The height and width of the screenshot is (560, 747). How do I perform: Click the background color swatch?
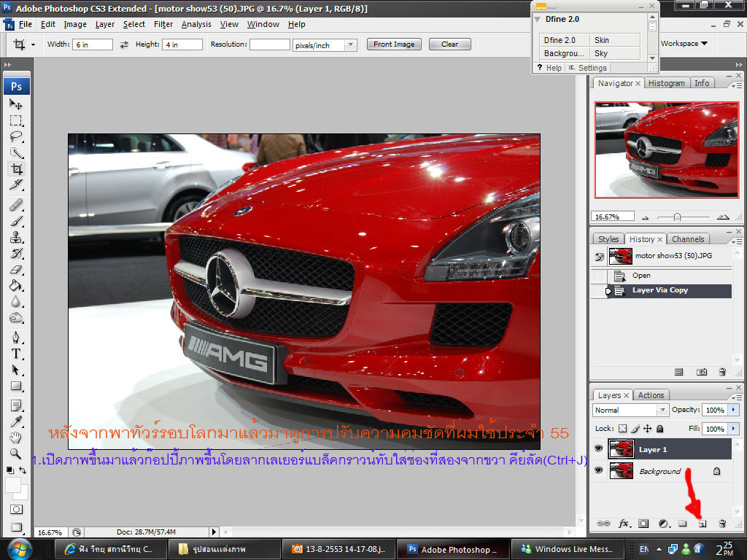(24, 494)
